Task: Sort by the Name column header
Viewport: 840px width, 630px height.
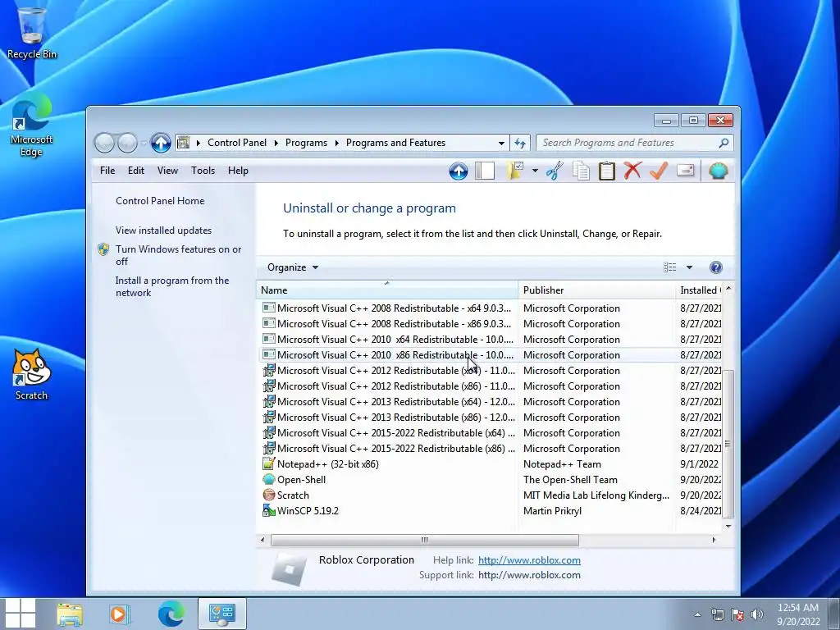Action: pyautogui.click(x=387, y=290)
